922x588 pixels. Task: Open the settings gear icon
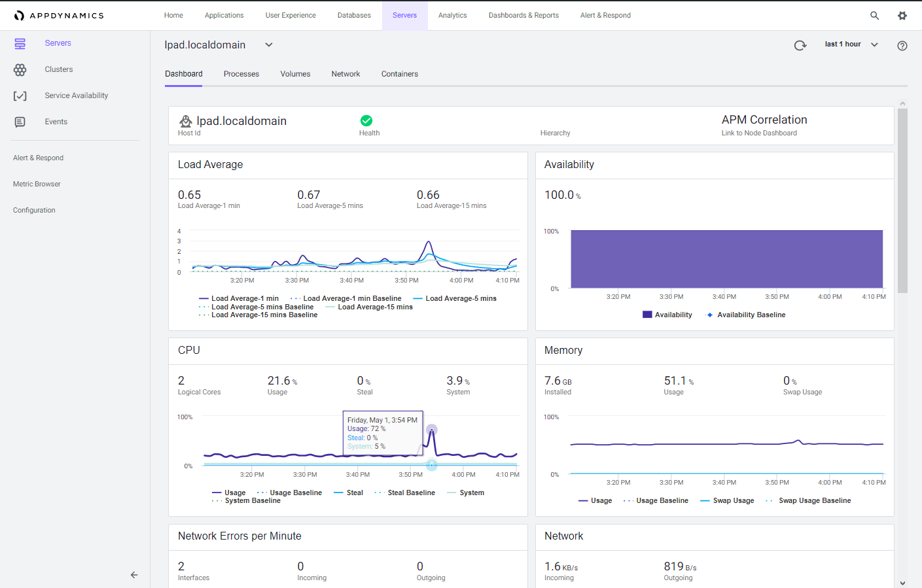(902, 16)
